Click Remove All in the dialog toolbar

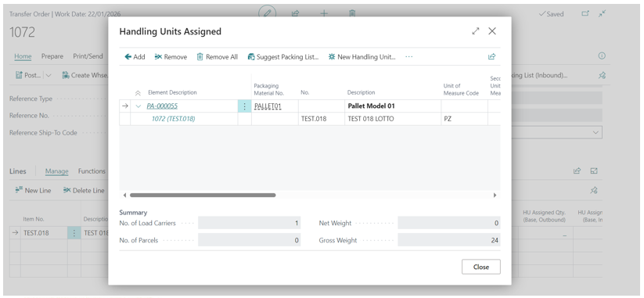pyautogui.click(x=217, y=57)
